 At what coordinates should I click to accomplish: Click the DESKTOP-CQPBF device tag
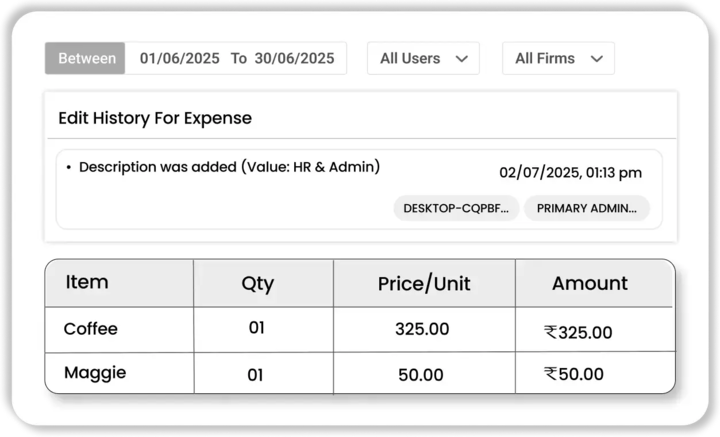456,208
